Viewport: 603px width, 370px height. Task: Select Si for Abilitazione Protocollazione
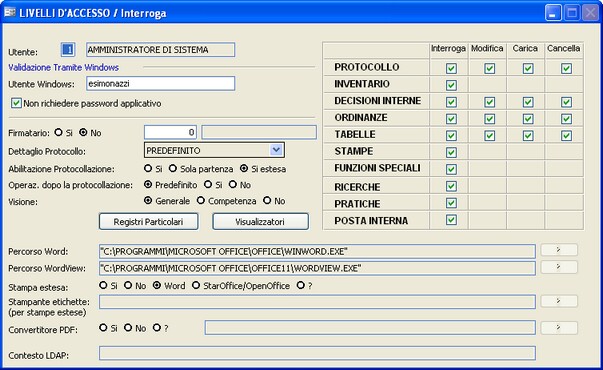(x=148, y=168)
